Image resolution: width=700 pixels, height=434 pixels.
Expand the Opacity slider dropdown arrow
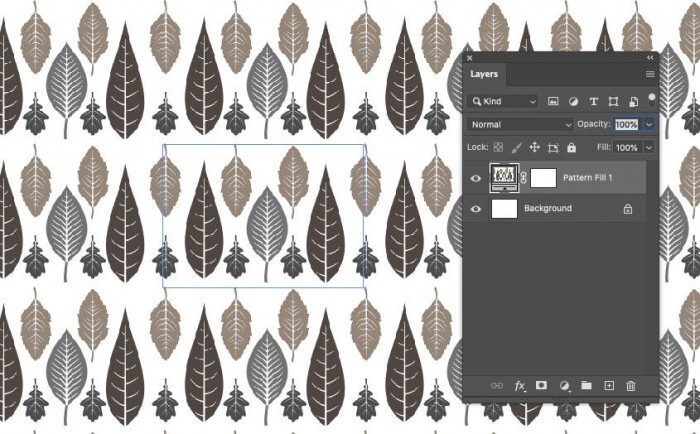point(649,124)
